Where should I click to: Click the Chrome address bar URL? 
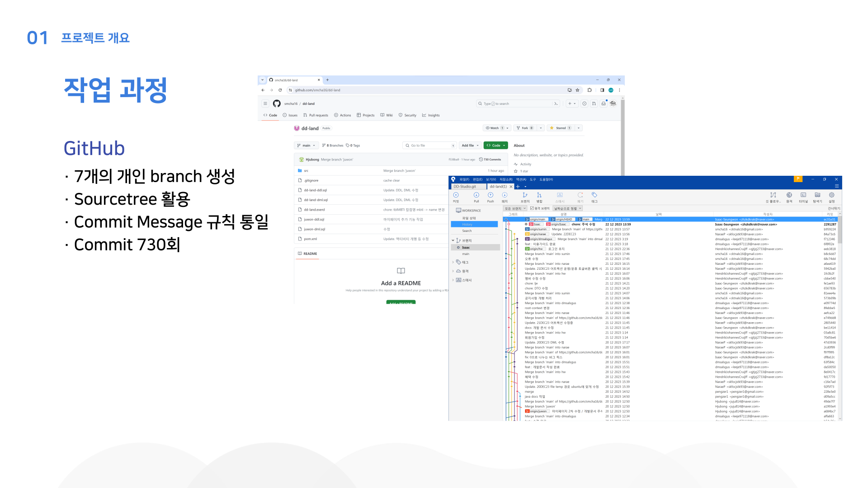click(x=318, y=90)
